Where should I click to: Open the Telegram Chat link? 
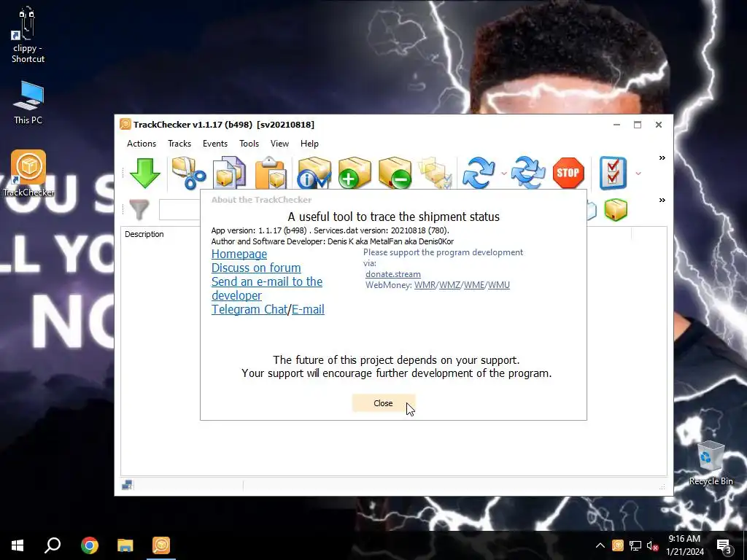pyautogui.click(x=249, y=309)
